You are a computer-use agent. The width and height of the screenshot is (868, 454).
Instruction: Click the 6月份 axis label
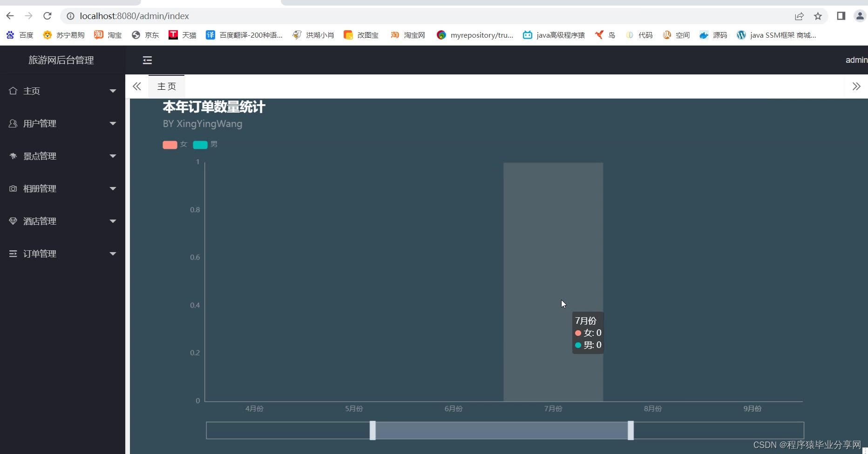pyautogui.click(x=454, y=409)
